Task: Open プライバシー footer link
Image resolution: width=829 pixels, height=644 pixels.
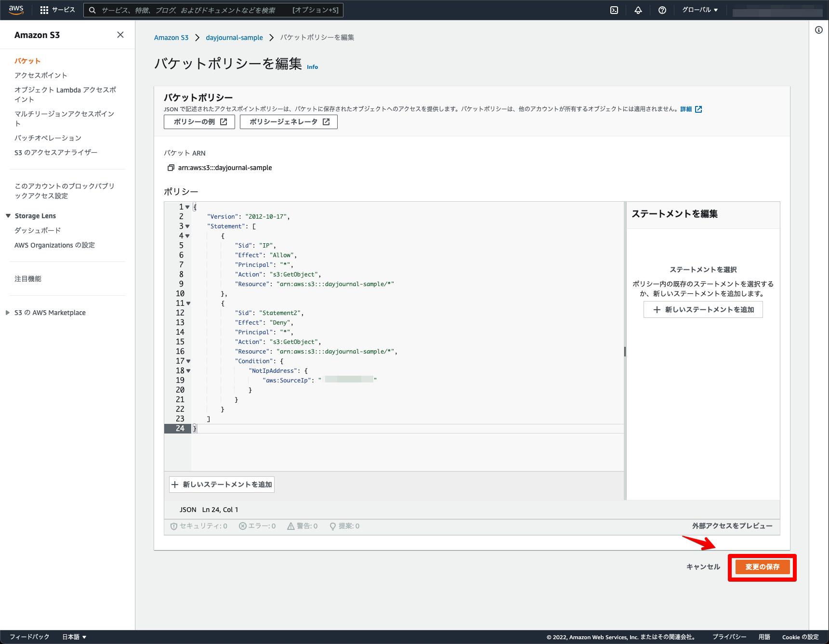Action: tap(729, 637)
